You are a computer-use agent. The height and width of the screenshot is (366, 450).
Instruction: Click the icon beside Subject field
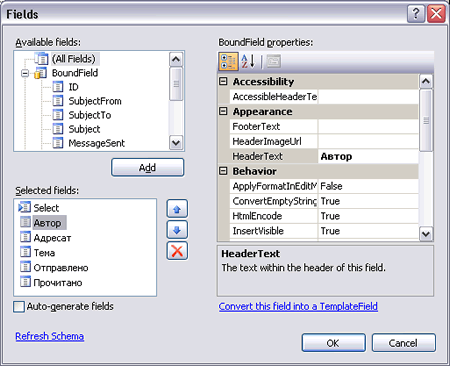[58, 129]
